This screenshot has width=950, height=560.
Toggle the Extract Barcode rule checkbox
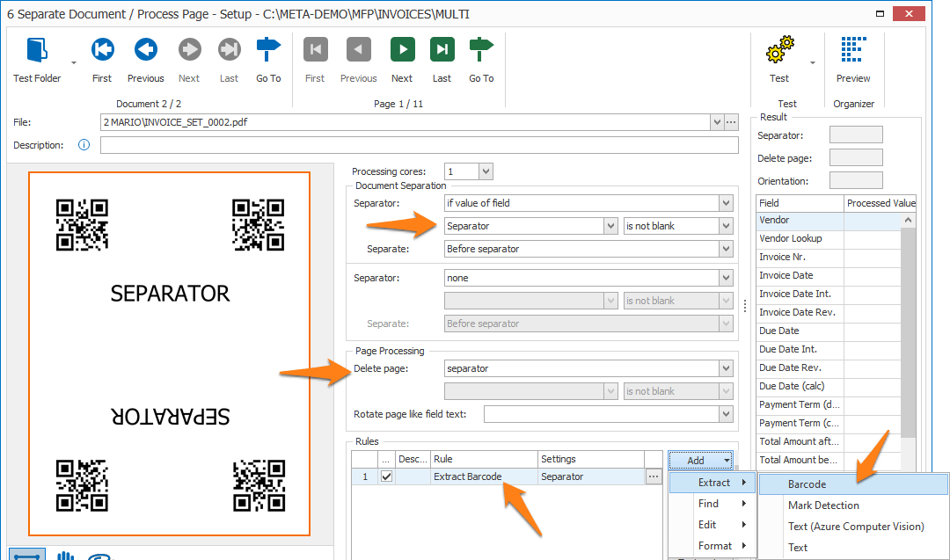[x=386, y=476]
